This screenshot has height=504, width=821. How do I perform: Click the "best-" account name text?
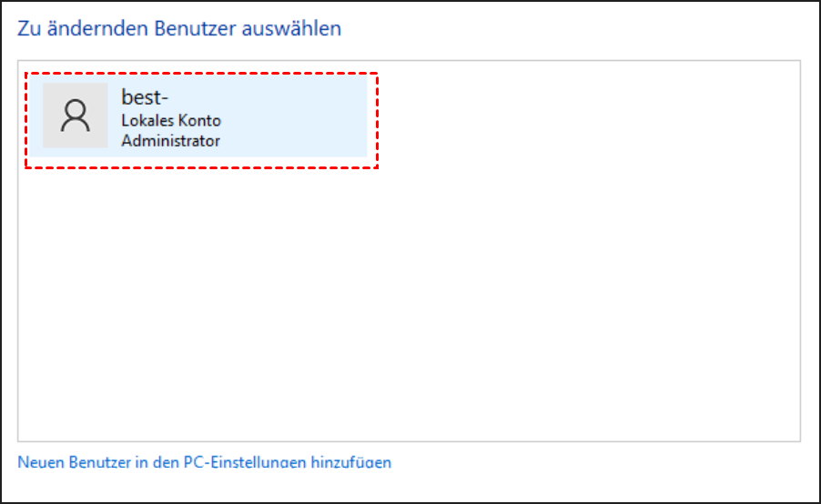coord(139,98)
